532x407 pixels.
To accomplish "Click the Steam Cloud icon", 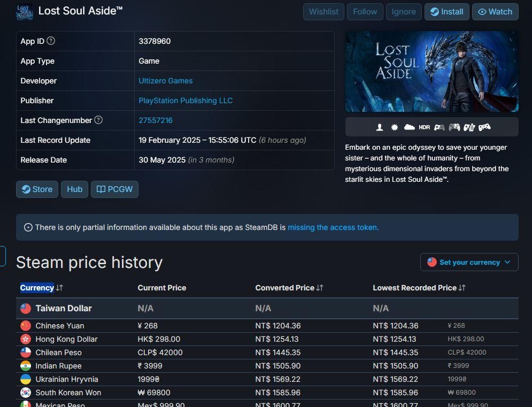I will pyautogui.click(x=409, y=127).
